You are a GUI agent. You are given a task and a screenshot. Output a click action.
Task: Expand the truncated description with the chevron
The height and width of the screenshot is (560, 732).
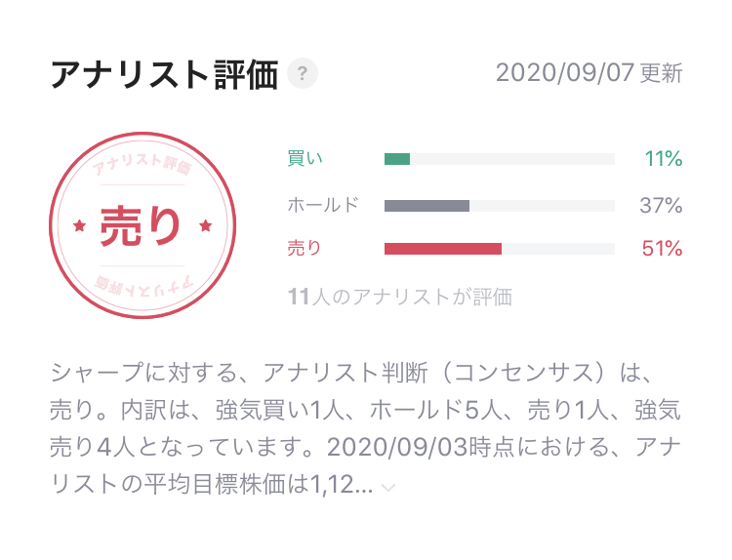[x=388, y=488]
